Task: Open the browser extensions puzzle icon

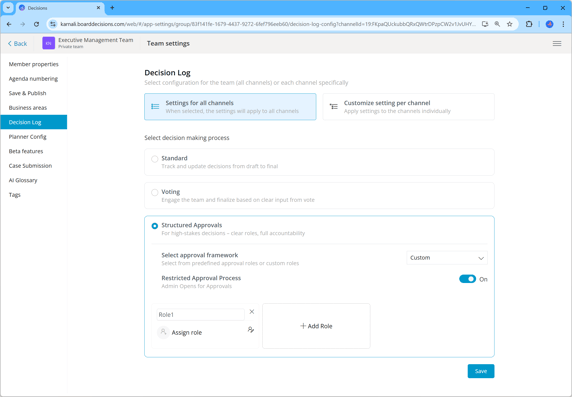Action: (529, 24)
